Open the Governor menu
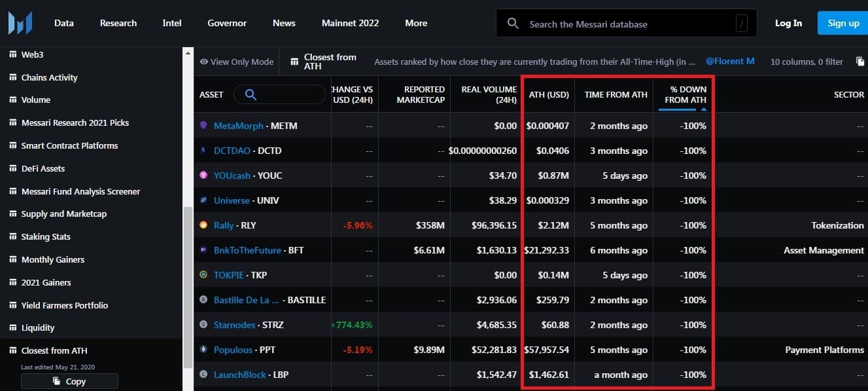Screen dimensions: 868x391 tap(227, 23)
